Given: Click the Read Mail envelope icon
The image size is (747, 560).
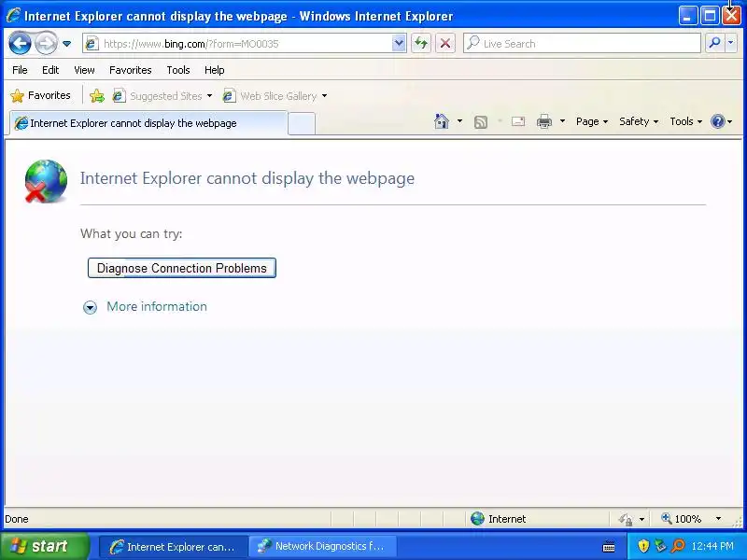Looking at the screenshot, I should [518, 122].
